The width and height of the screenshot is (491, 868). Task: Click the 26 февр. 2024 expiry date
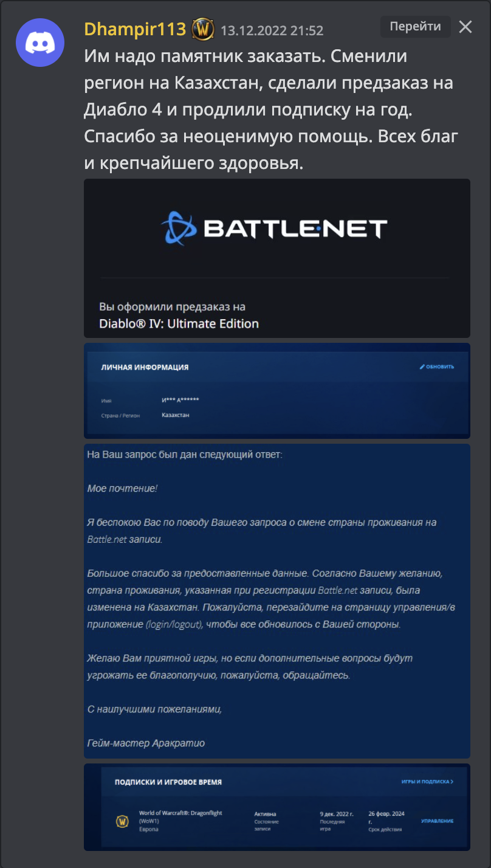pyautogui.click(x=386, y=817)
